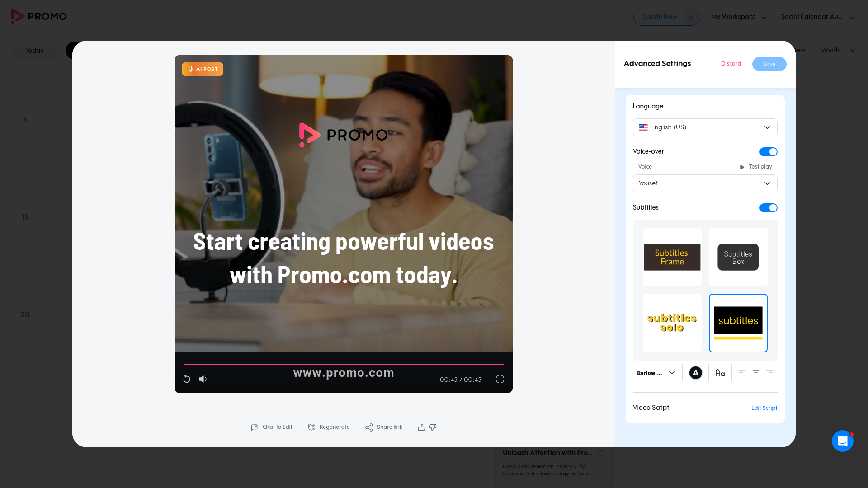
Task: Click the Save button
Action: click(x=769, y=64)
